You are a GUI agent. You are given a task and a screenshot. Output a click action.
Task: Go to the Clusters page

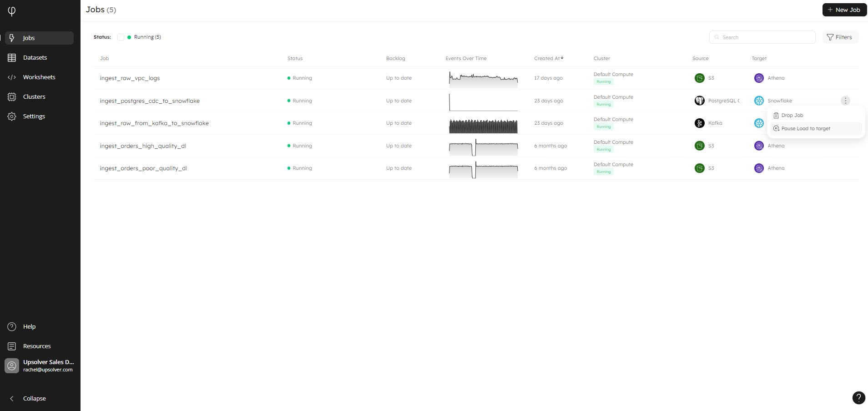(x=34, y=97)
